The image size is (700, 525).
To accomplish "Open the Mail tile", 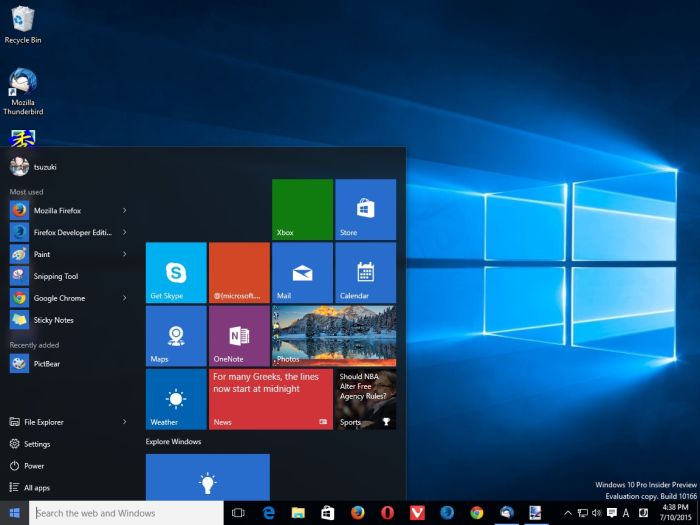I will (302, 272).
